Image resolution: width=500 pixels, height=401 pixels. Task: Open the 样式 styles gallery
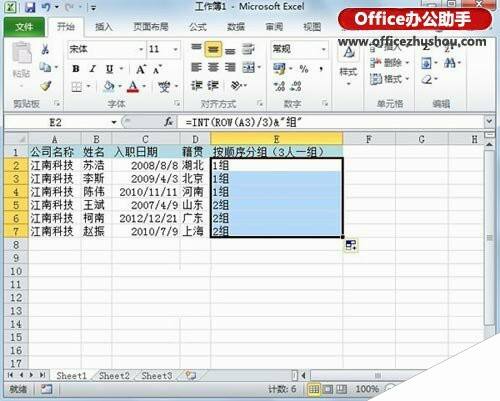(x=348, y=67)
